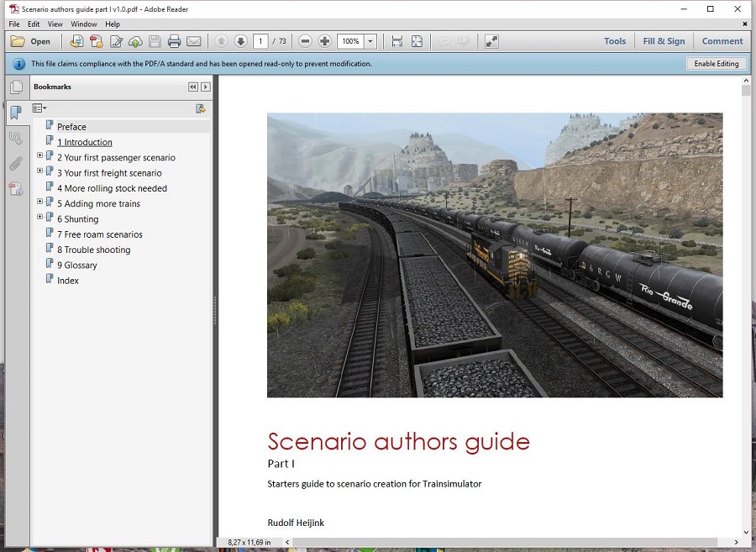The width and height of the screenshot is (756, 552).
Task: Toggle Read Mode with the expand-arrows icon
Action: tap(491, 41)
